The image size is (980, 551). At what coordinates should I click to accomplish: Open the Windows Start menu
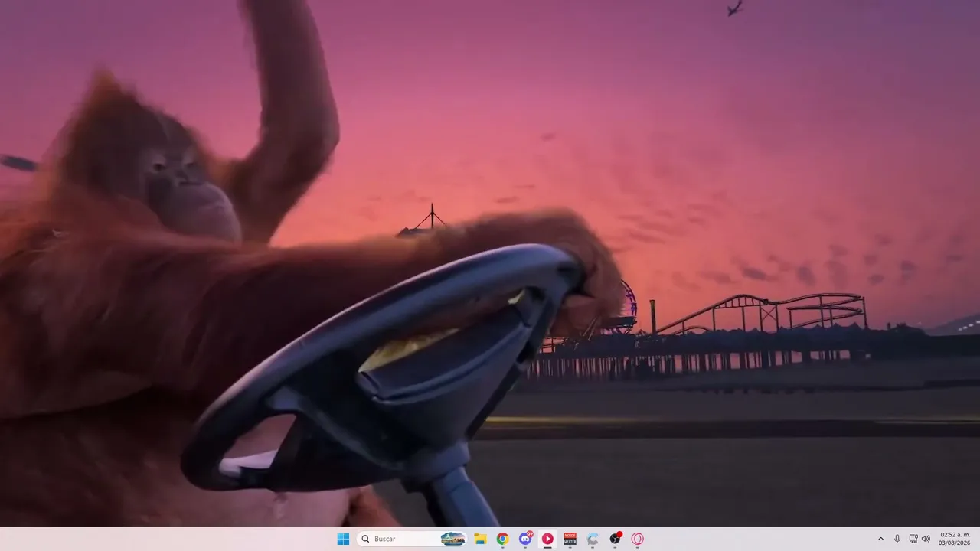(x=343, y=539)
